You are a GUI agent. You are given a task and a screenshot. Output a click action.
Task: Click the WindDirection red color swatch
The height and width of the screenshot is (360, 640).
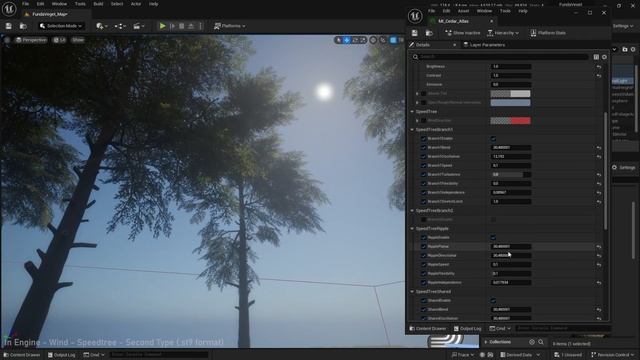point(511,121)
